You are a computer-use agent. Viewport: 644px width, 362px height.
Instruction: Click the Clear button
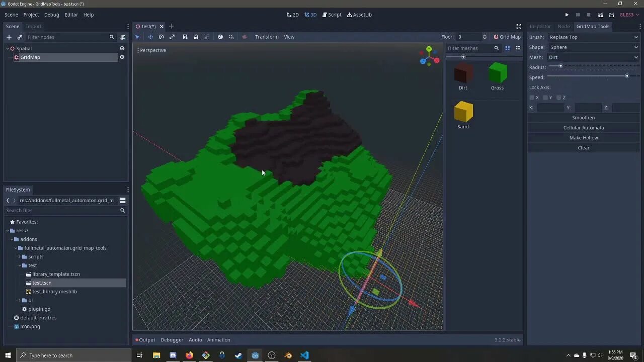pyautogui.click(x=584, y=148)
